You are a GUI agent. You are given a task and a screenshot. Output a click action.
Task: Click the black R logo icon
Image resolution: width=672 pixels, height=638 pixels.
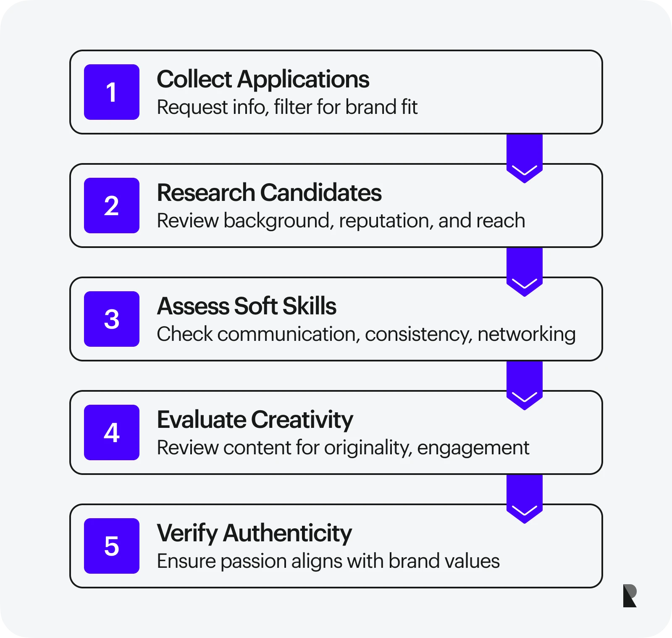tap(630, 596)
